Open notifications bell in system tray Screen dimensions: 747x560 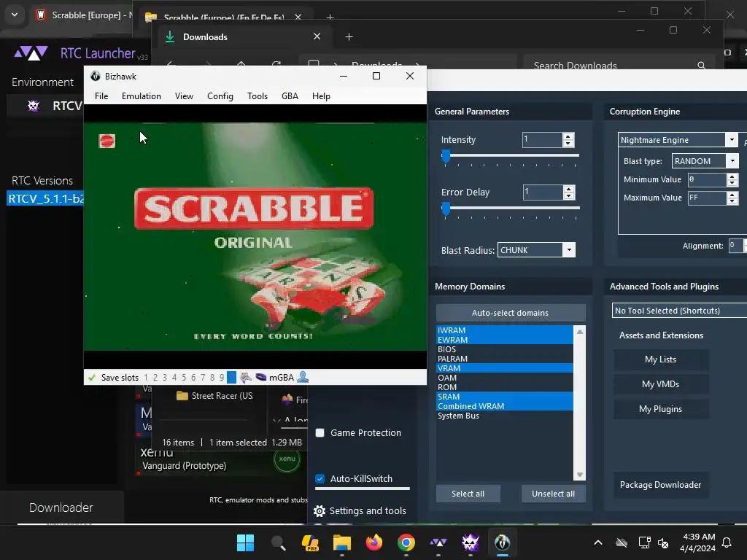(x=727, y=542)
